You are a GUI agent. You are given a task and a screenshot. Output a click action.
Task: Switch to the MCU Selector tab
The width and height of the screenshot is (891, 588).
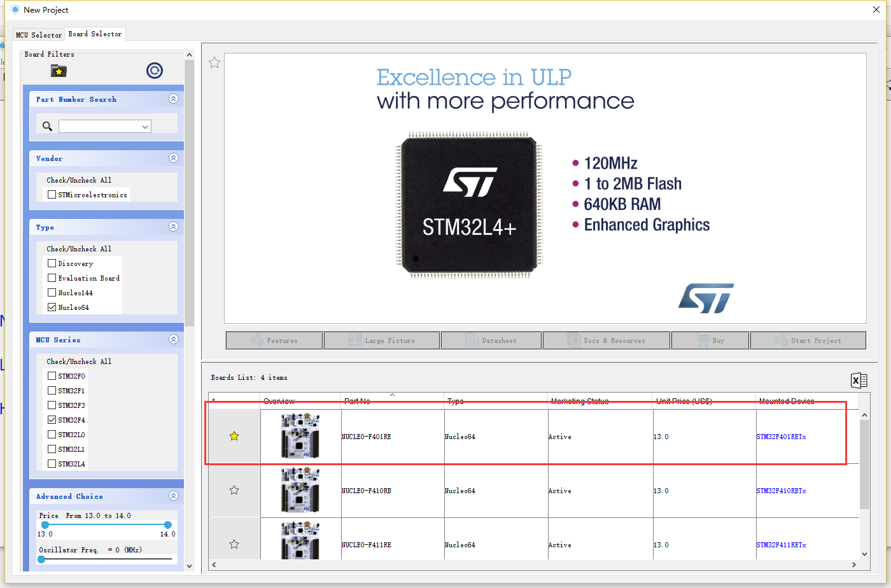pyautogui.click(x=38, y=35)
